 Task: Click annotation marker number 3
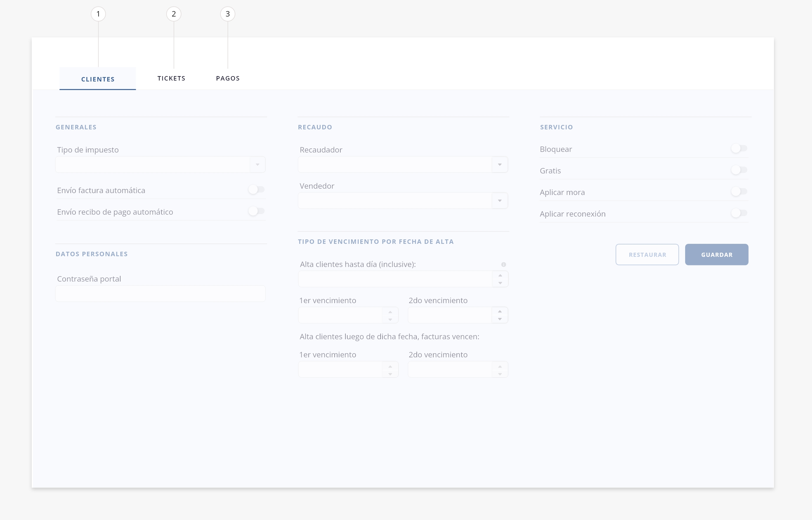(x=228, y=14)
